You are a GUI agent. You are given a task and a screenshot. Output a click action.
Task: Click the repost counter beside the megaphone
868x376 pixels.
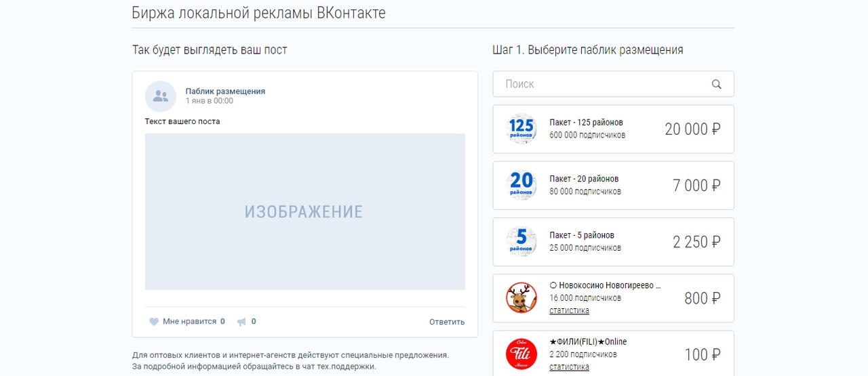click(254, 321)
